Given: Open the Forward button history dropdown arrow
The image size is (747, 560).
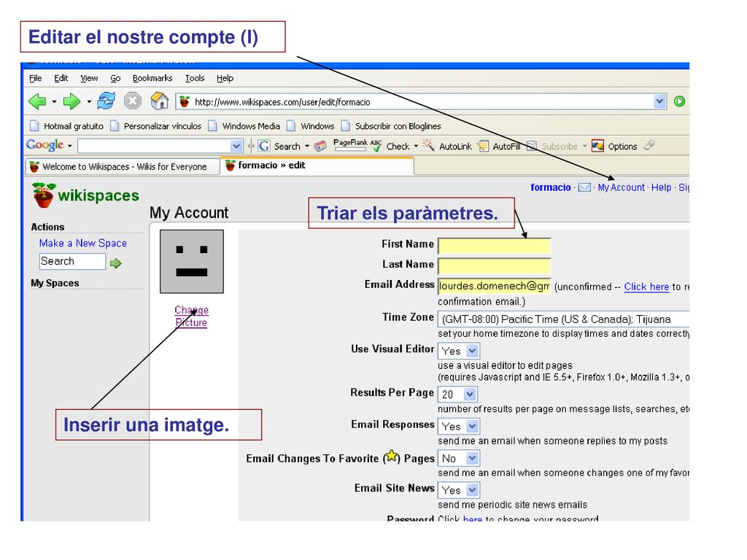Looking at the screenshot, I should click(89, 101).
